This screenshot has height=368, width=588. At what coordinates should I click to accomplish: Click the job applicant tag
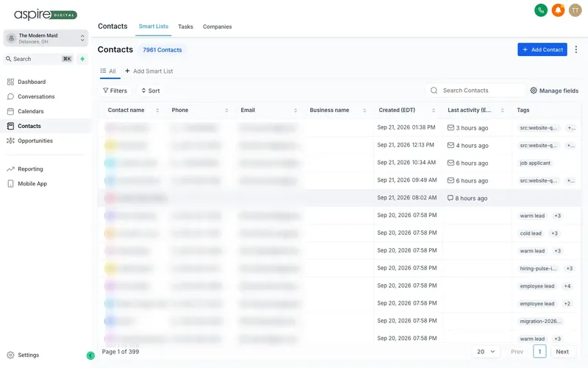click(535, 163)
